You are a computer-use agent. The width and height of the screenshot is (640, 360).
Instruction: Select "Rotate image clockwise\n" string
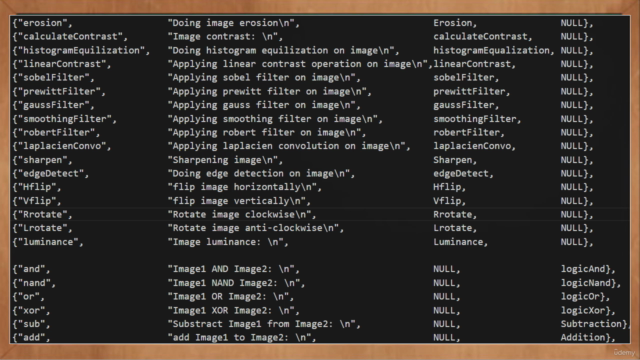(240, 214)
